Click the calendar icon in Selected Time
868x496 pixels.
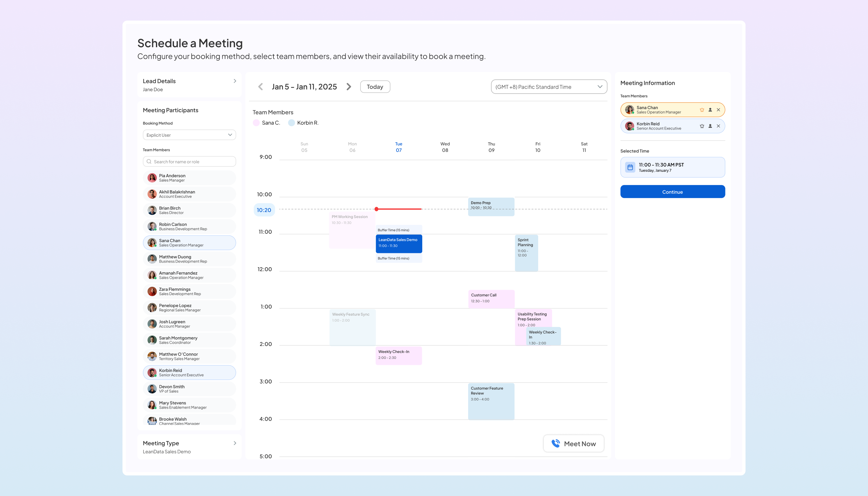coord(630,167)
